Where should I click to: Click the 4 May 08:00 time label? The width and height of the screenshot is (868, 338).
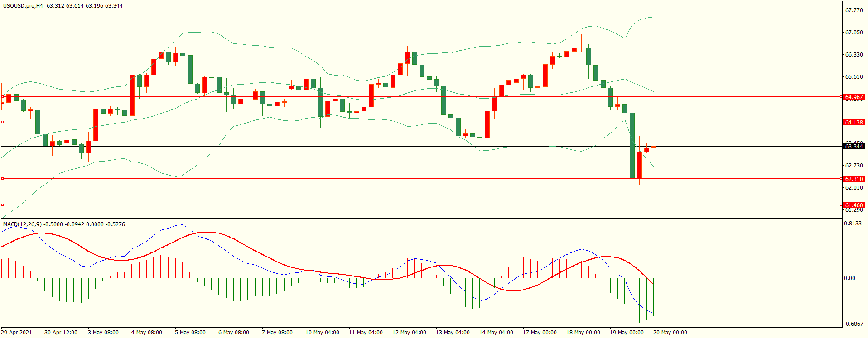click(x=147, y=333)
